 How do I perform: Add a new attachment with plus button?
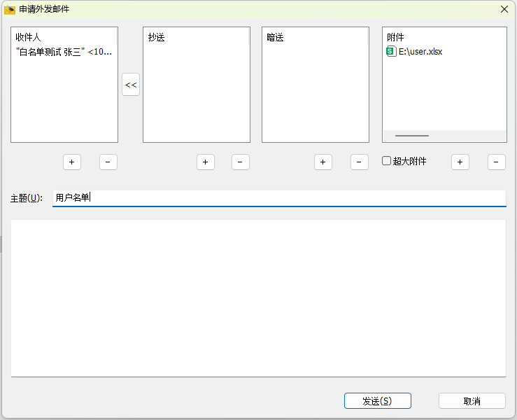click(460, 162)
